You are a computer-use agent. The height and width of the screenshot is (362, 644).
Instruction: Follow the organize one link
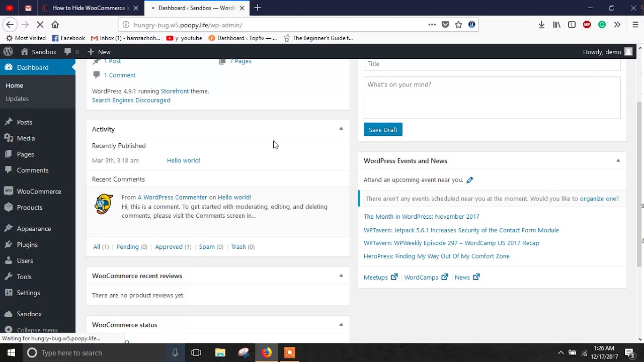(598, 199)
